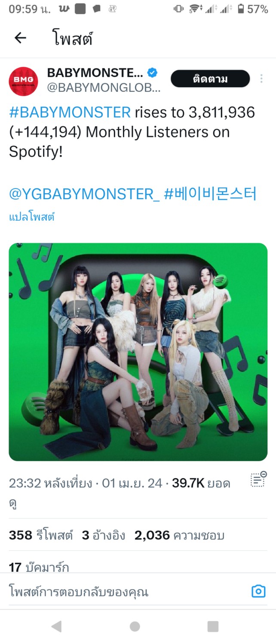
Task: Tap the BMG profile avatar
Action: (24, 81)
